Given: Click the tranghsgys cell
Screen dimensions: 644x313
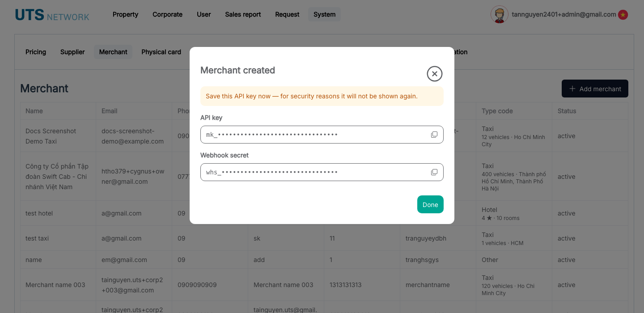Looking at the screenshot, I should point(422,260).
